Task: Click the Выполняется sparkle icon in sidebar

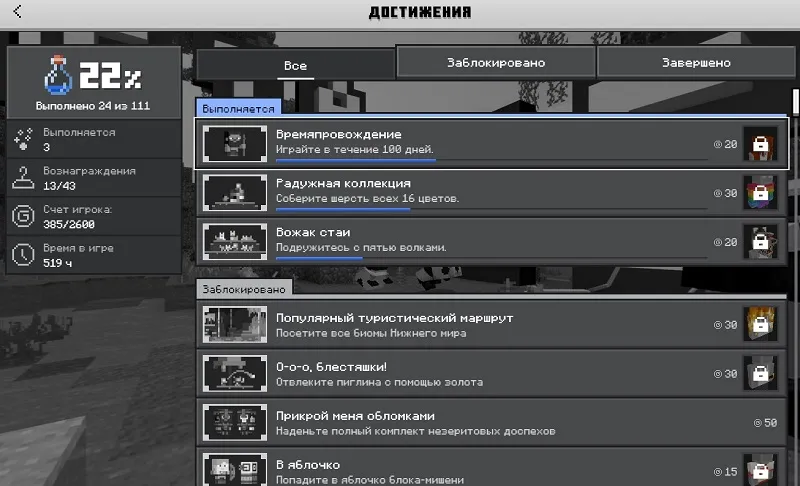Action: pos(24,140)
